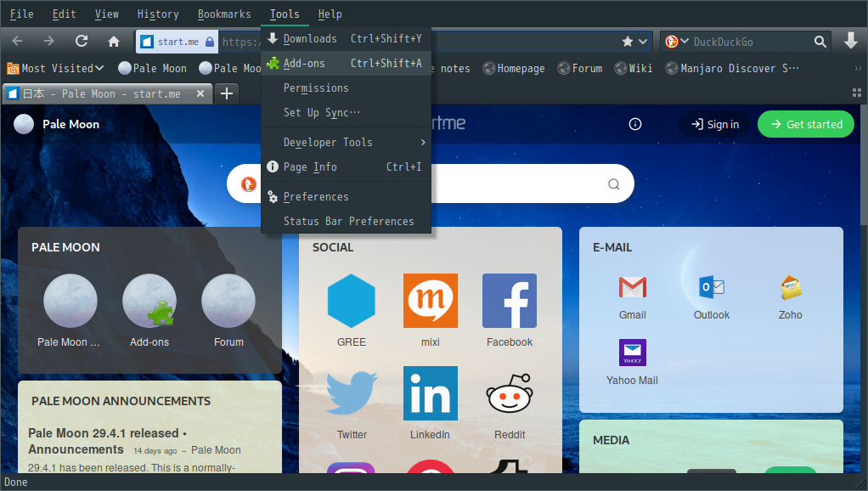Click the padlock site identity icon

(x=210, y=42)
